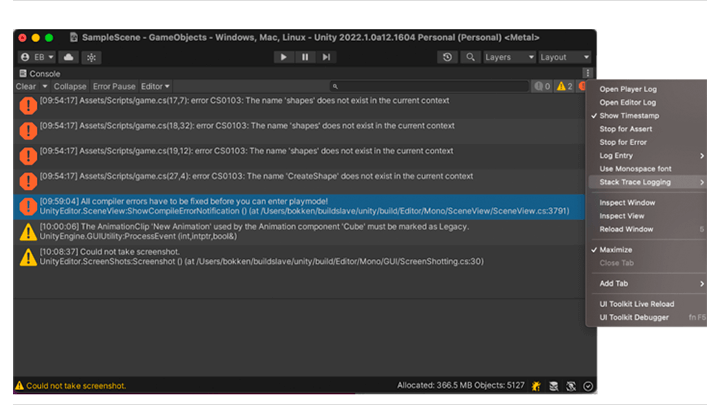Select the Could not take screenshot entry

pyautogui.click(x=299, y=257)
